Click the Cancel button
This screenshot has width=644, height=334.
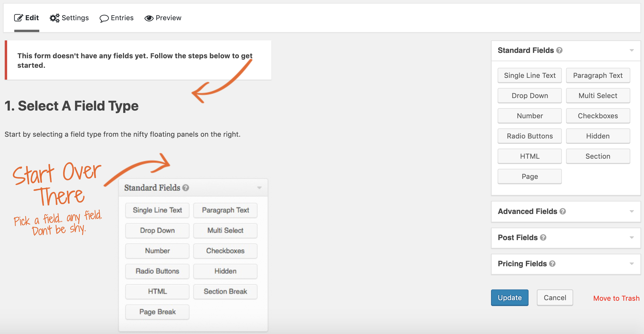(x=554, y=297)
